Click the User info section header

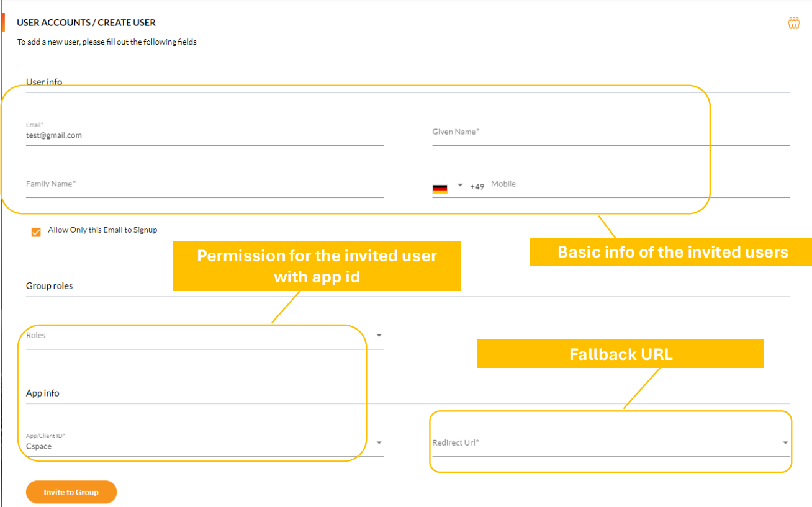pyautogui.click(x=43, y=81)
